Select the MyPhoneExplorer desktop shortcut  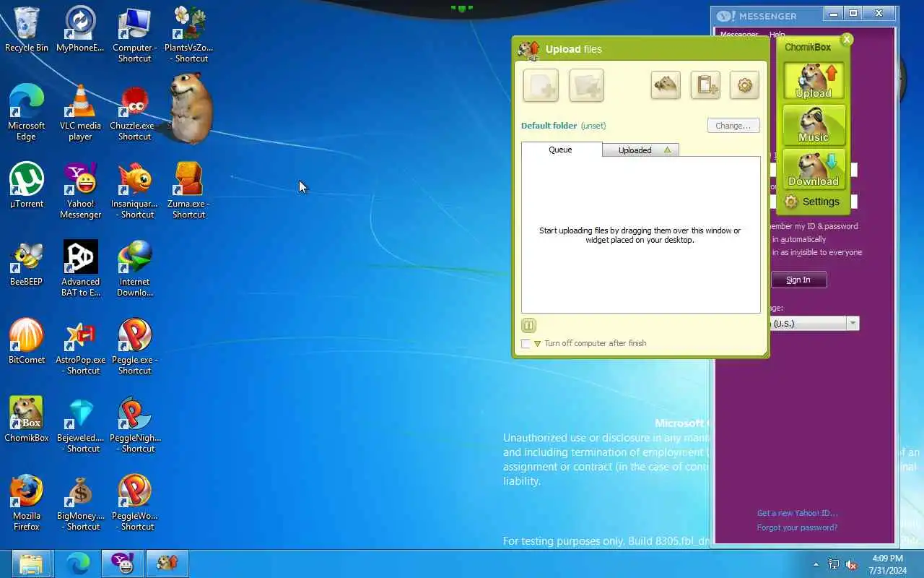point(80,30)
